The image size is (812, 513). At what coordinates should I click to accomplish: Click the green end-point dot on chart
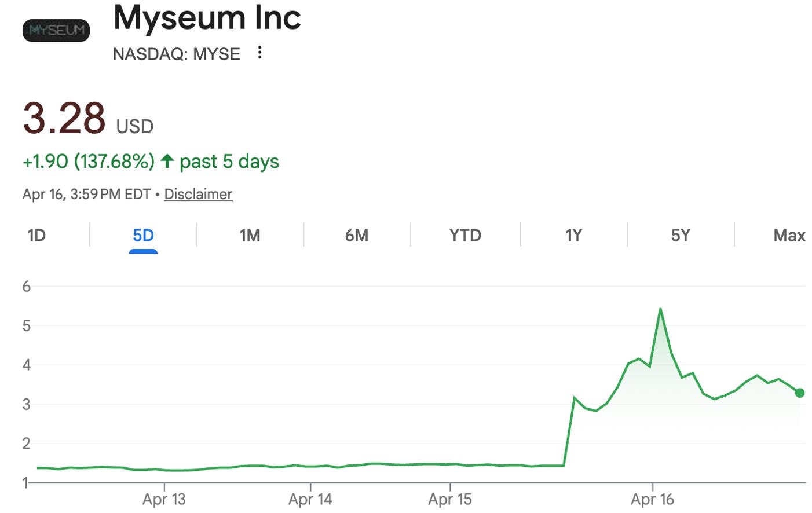coord(800,393)
